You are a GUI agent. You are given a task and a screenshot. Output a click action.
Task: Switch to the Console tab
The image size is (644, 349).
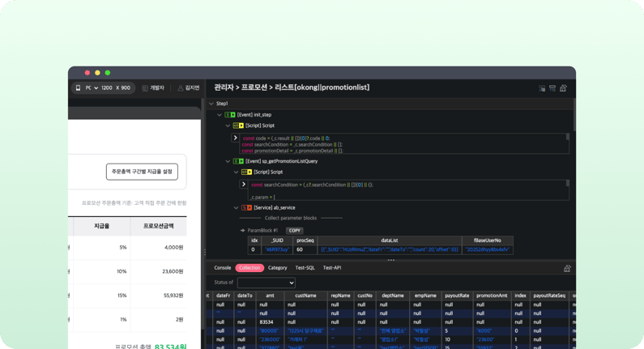[x=222, y=268]
